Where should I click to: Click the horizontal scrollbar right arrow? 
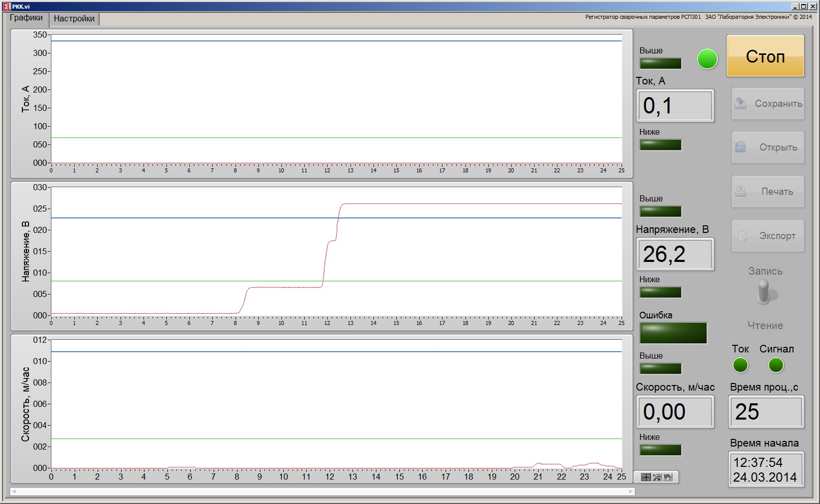coord(631,491)
